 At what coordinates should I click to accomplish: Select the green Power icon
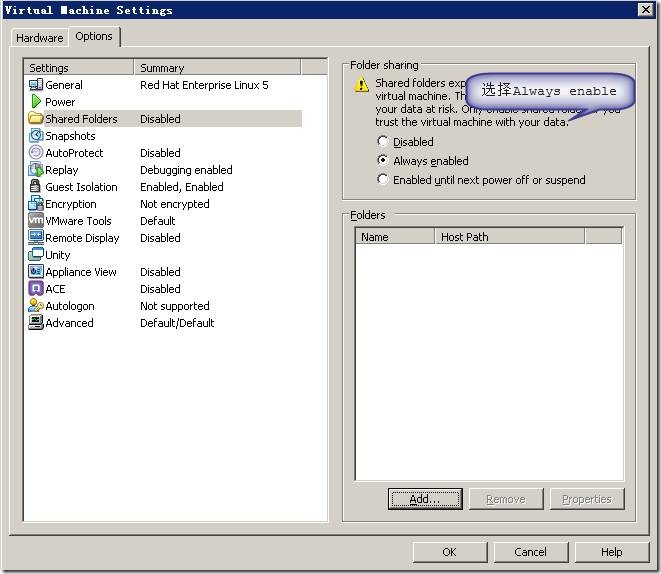[x=36, y=102]
